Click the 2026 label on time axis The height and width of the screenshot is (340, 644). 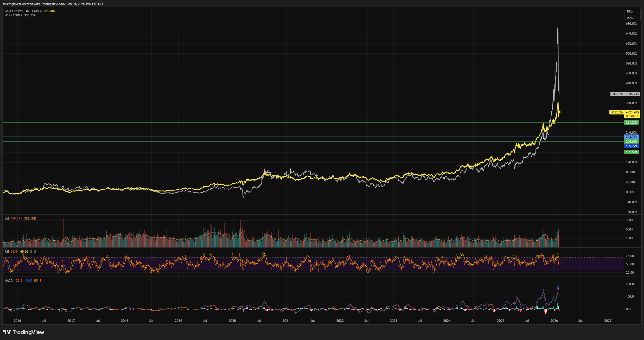[554, 321]
